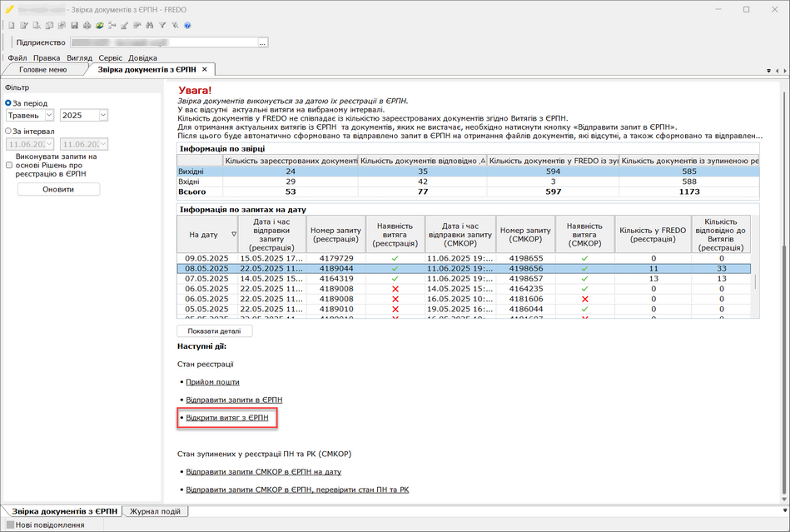The height and width of the screenshot is (532, 790).
Task: Click СМКОР request number 4198656 cell
Action: [x=525, y=269]
